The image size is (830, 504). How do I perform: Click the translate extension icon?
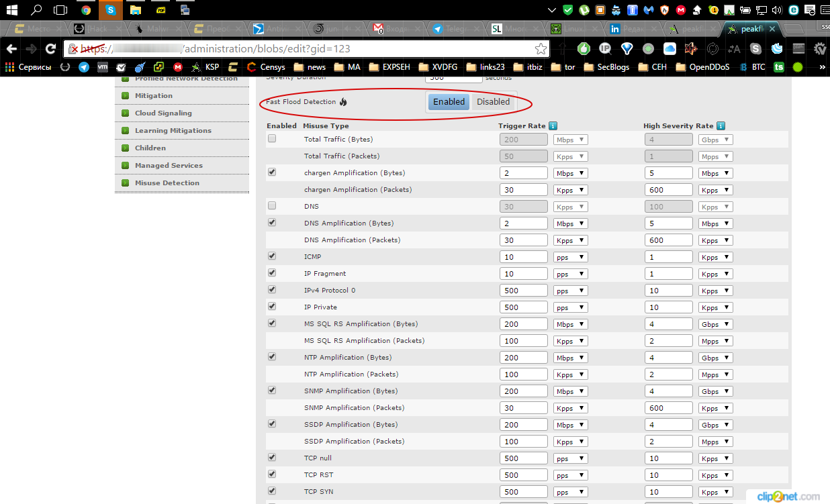tap(734, 48)
